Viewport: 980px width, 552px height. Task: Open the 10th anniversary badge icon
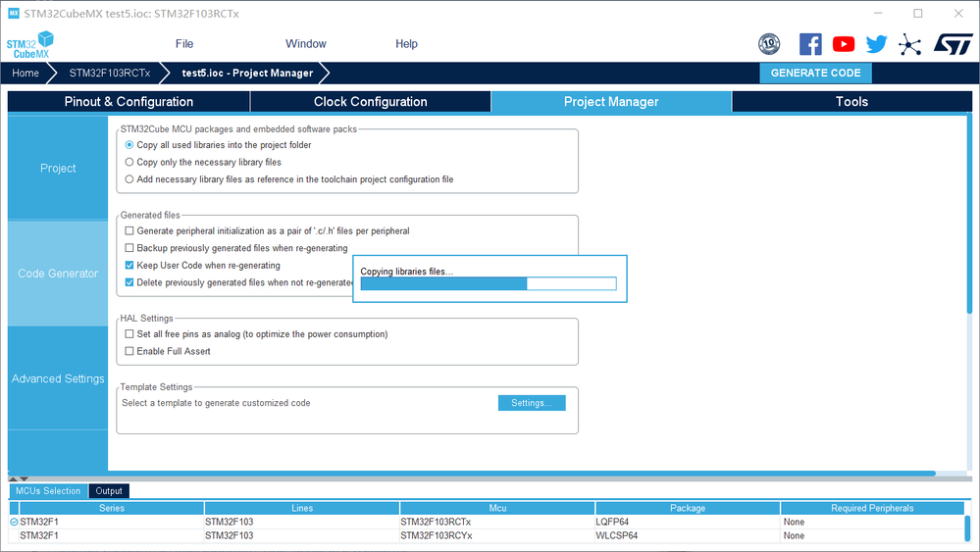769,44
